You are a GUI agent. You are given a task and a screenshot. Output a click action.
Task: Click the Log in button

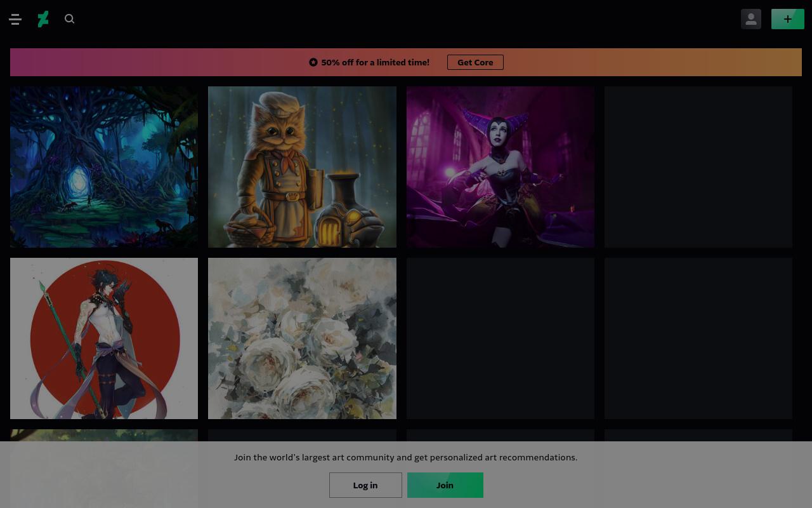(365, 485)
